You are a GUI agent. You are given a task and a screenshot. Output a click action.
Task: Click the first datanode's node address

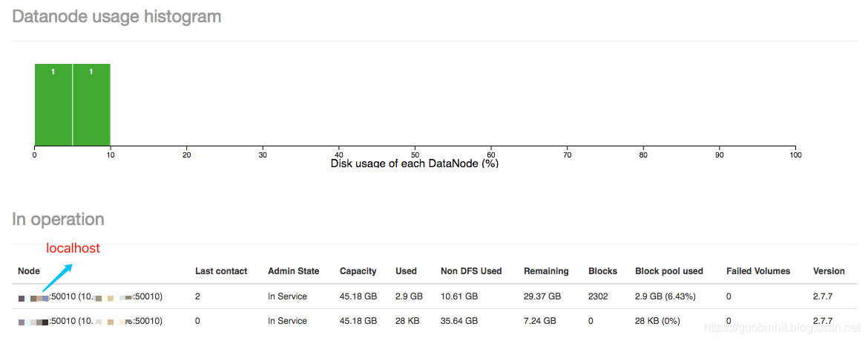click(x=91, y=296)
